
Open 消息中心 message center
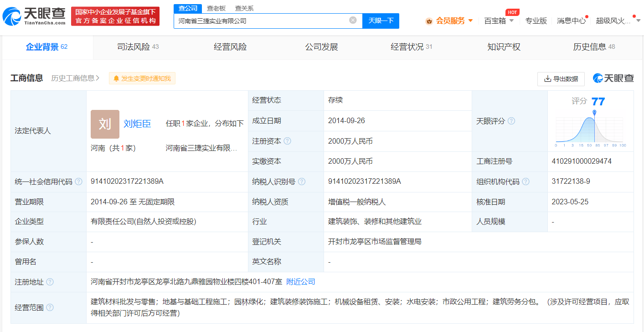(x=572, y=21)
